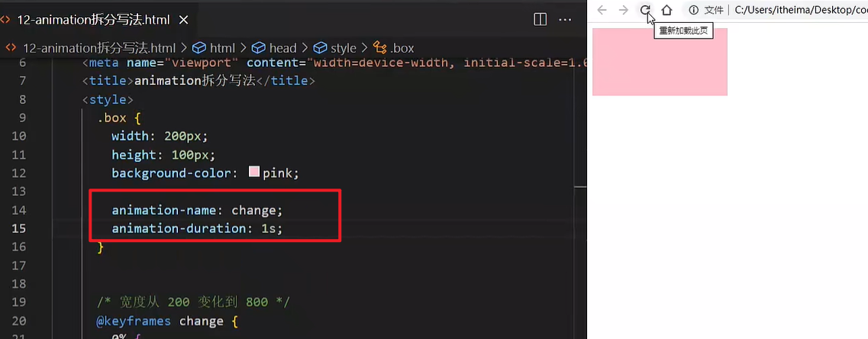Screen dimensions: 868x339
Task: Click the browser forward arrow
Action: pos(623,10)
